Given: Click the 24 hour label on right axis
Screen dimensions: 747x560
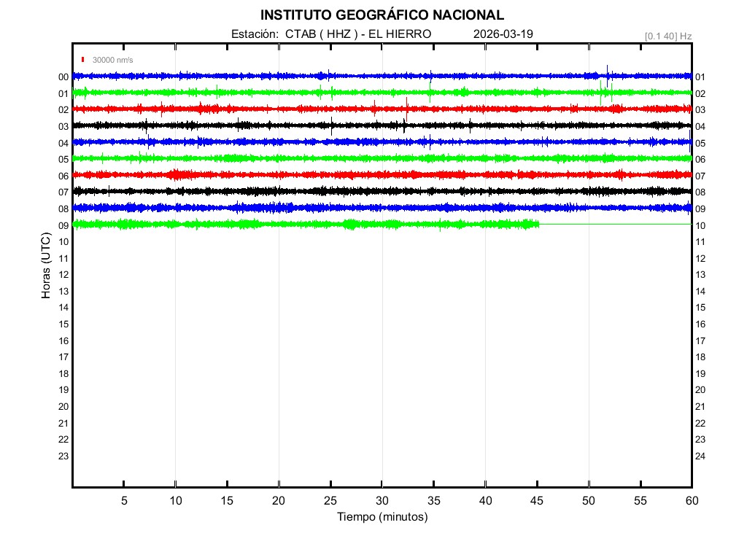Looking at the screenshot, I should [700, 456].
